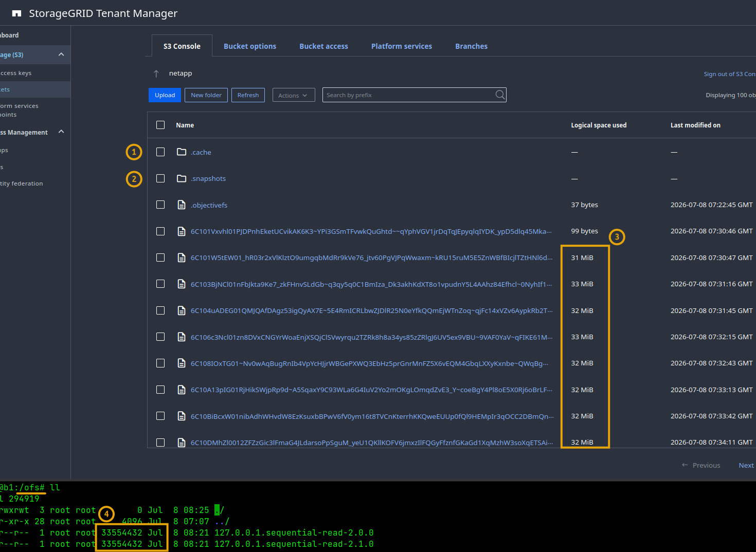The height and width of the screenshot is (552, 756).
Task: Tick the checkbox for the 6C106c3Ncl01 object
Action: click(160, 337)
